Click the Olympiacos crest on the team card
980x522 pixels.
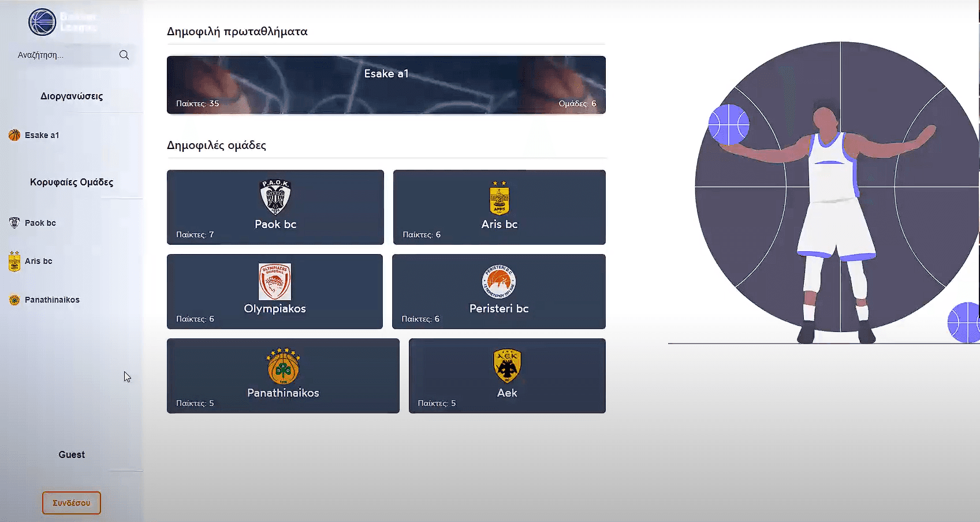click(x=275, y=281)
